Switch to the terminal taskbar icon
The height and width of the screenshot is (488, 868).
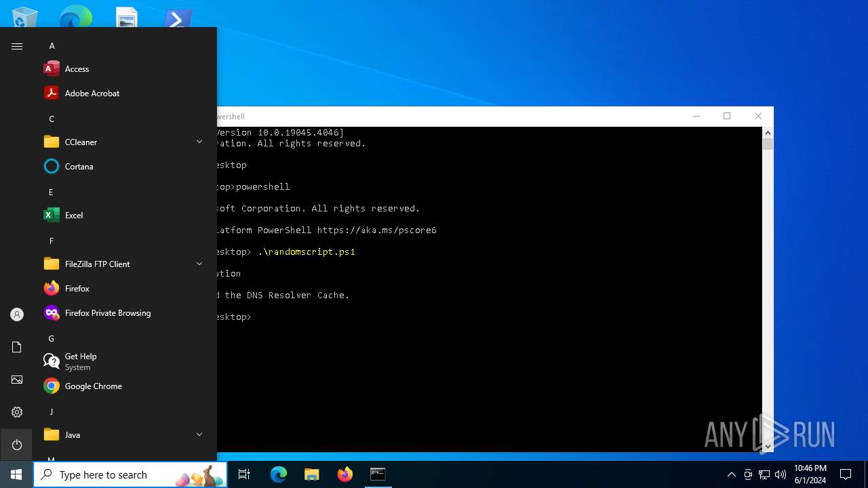[x=378, y=474]
